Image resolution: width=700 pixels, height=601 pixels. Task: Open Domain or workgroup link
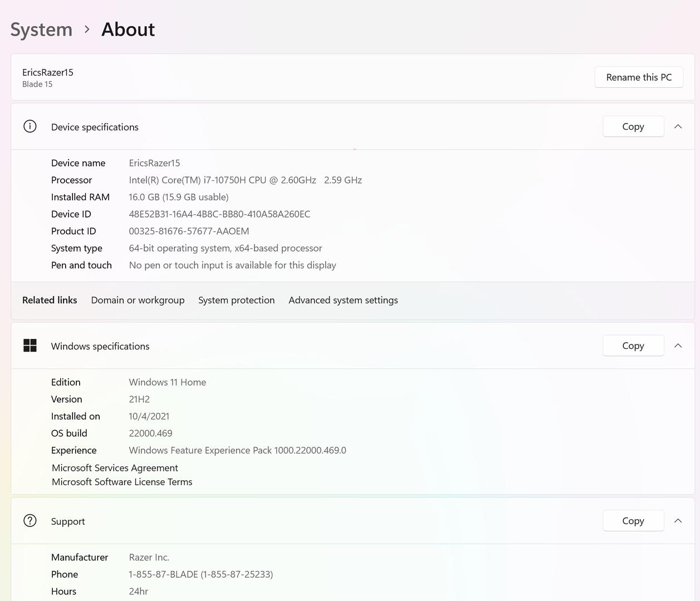(138, 300)
